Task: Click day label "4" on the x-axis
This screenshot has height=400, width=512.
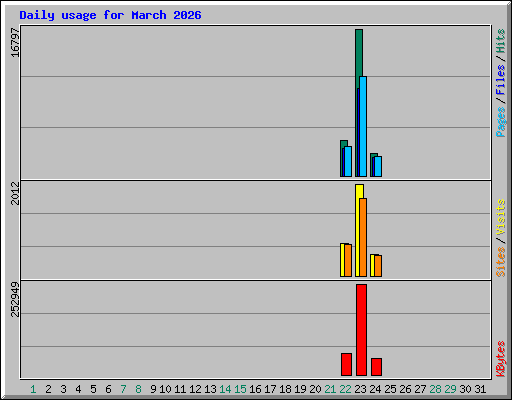Action: click(x=78, y=389)
